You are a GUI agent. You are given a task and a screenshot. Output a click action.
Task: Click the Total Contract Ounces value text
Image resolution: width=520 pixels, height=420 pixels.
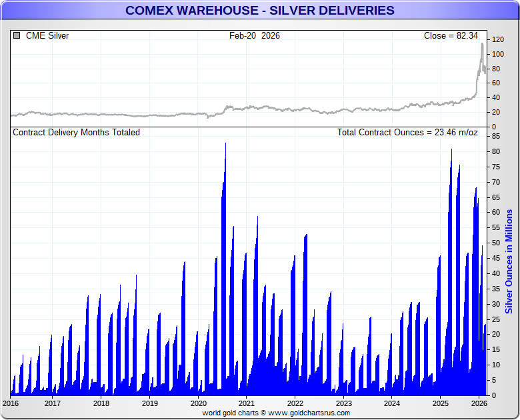coord(407,133)
